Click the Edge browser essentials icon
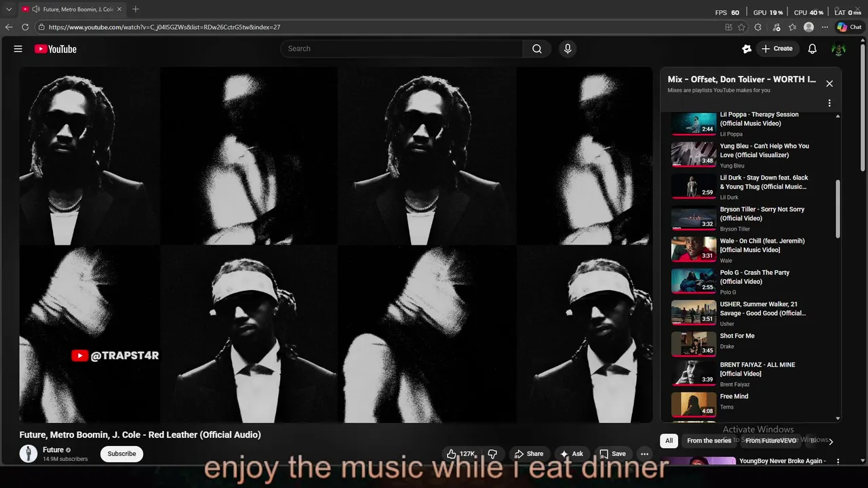The height and width of the screenshot is (488, 868). click(x=775, y=27)
